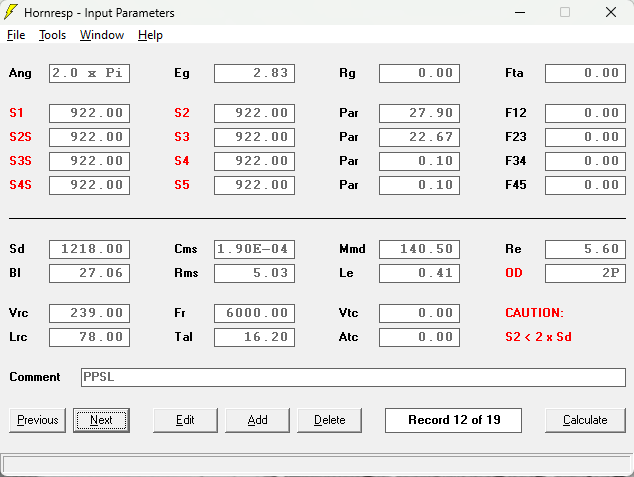
Task: Select the F23 input field
Action: [x=585, y=137]
